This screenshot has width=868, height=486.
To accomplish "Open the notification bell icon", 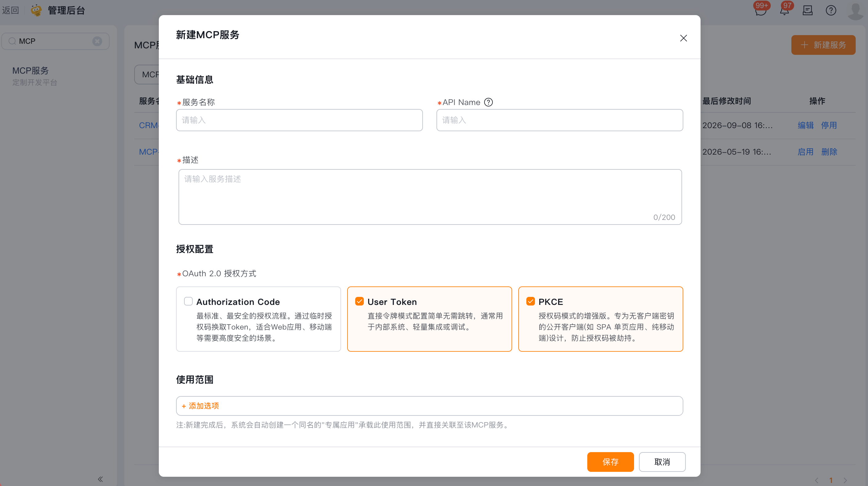I will coord(784,10).
